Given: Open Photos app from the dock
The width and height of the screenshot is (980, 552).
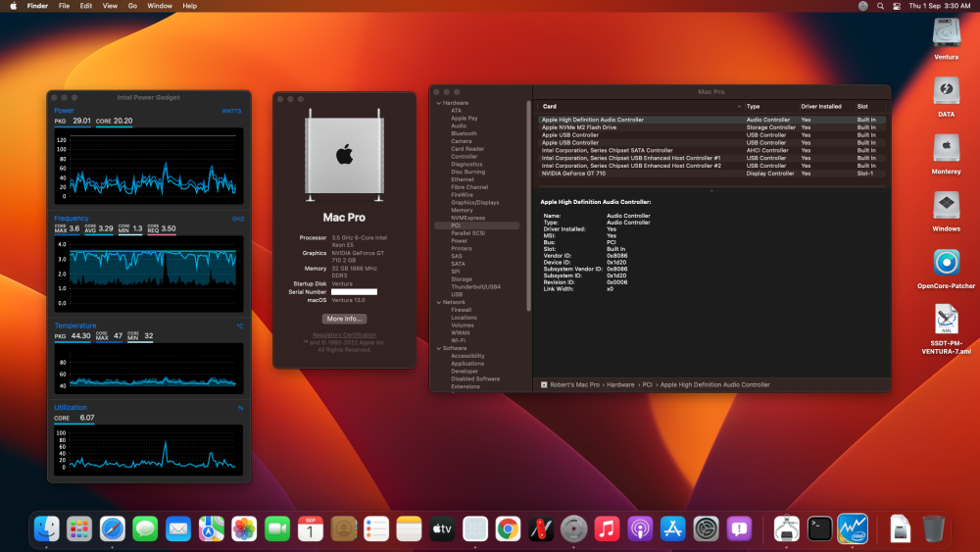Looking at the screenshot, I should point(244,528).
